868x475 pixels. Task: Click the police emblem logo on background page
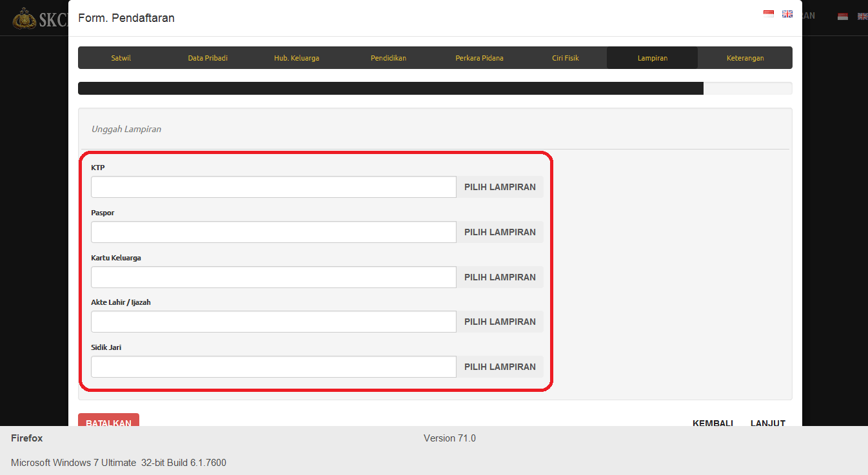(x=25, y=18)
